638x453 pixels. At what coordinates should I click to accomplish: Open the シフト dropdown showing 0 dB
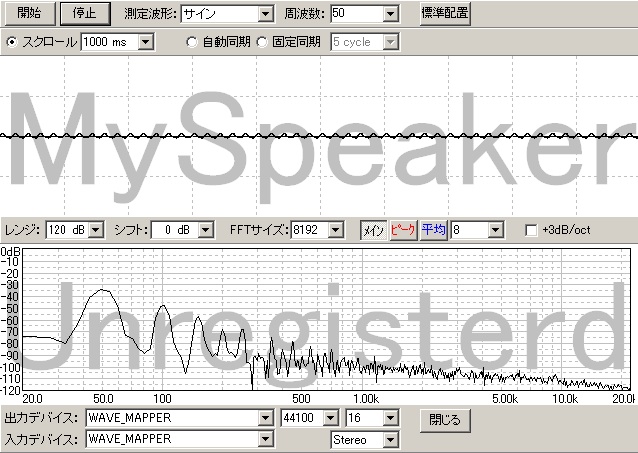182,230
